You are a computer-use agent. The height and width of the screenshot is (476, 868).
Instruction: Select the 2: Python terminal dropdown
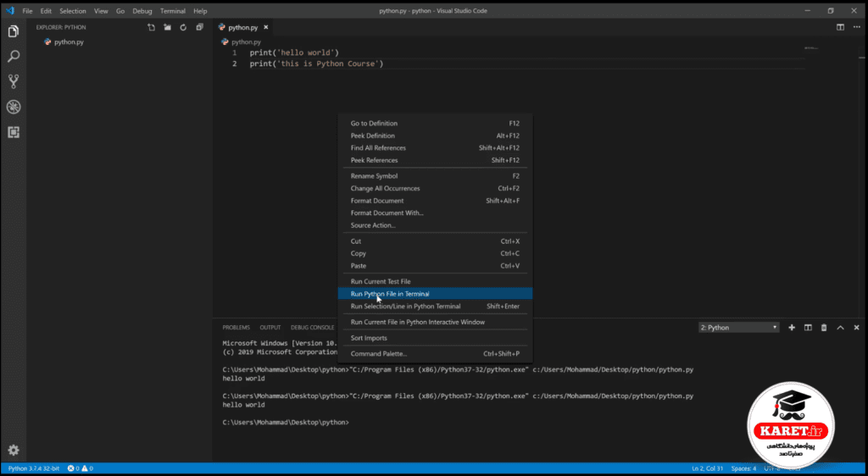click(x=738, y=327)
